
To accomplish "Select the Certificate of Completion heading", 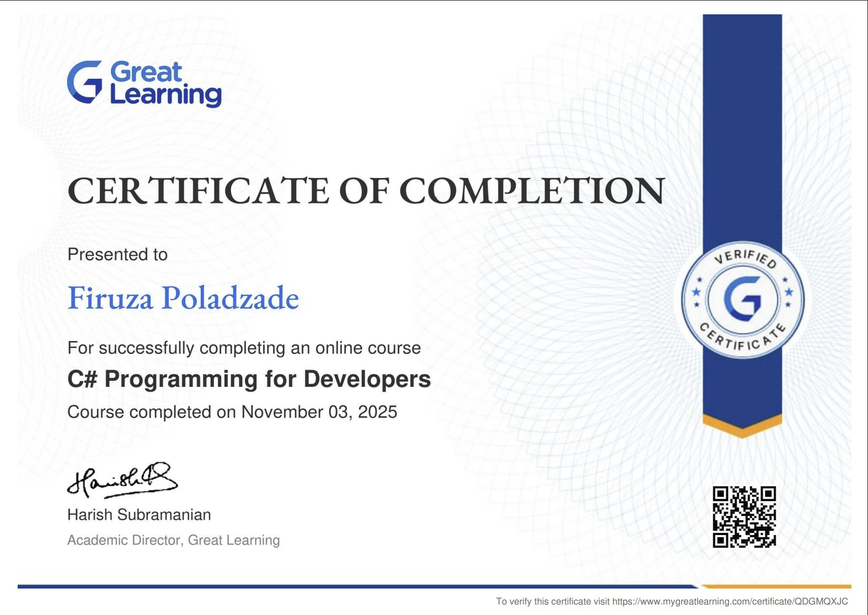I will (x=366, y=191).
